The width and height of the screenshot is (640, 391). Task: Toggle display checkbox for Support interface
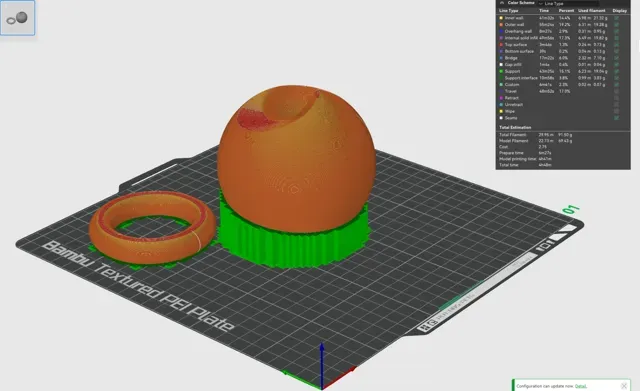616,78
